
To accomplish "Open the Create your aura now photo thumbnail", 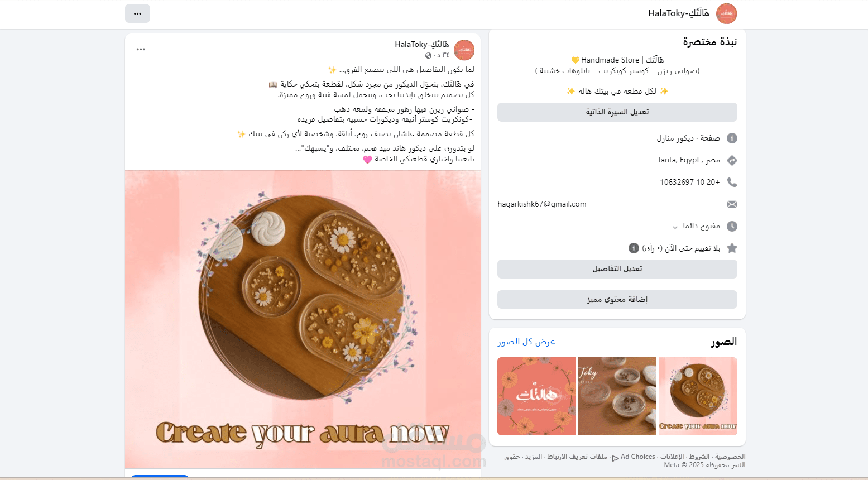I will 698,396.
